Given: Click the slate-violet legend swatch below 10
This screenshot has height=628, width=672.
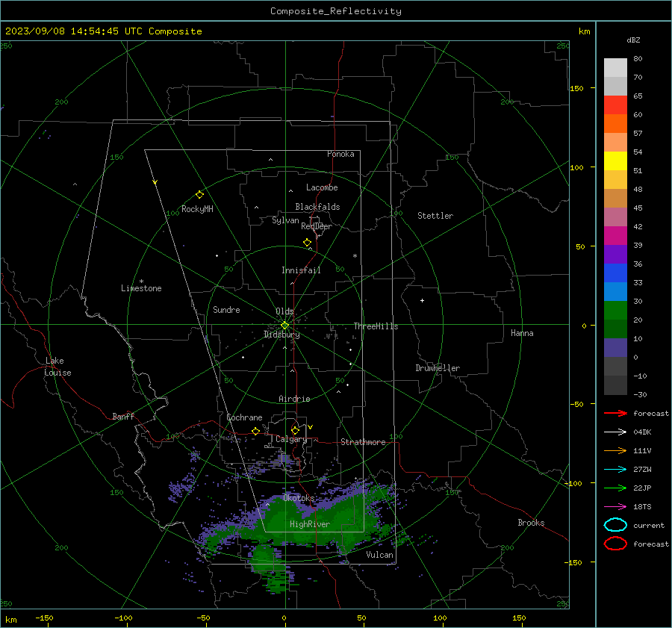Looking at the screenshot, I should point(615,347).
